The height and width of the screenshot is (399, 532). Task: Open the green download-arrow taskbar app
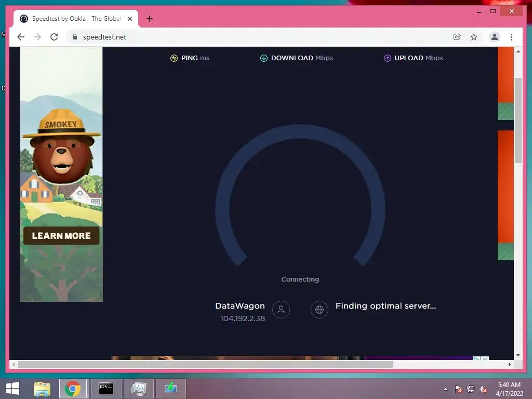[170, 389]
